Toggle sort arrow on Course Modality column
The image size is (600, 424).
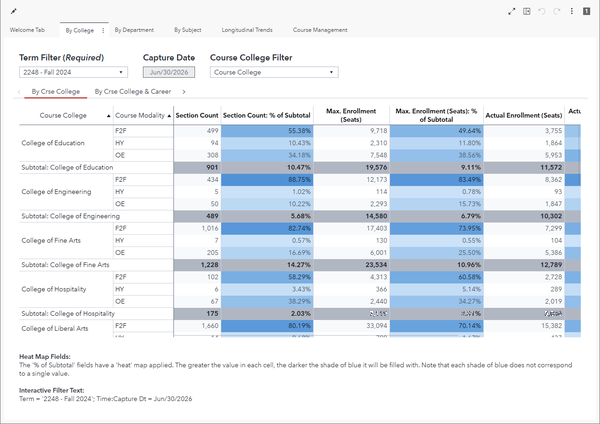(169, 116)
